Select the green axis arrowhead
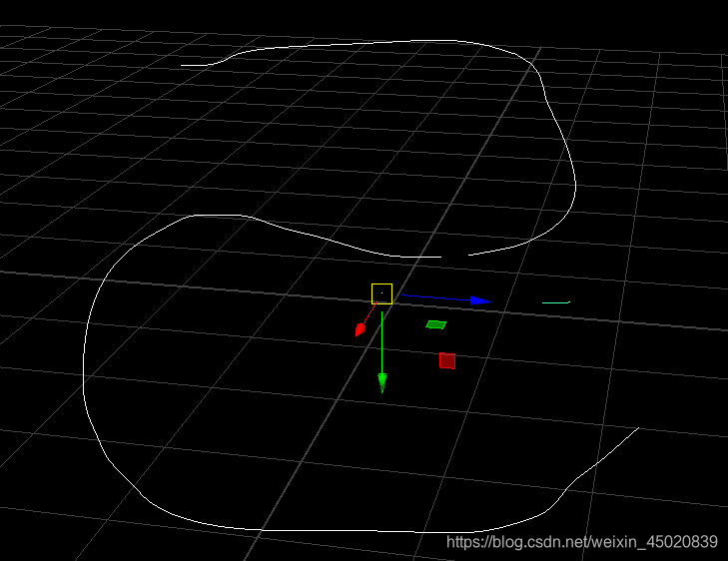The image size is (728, 561). point(382,382)
